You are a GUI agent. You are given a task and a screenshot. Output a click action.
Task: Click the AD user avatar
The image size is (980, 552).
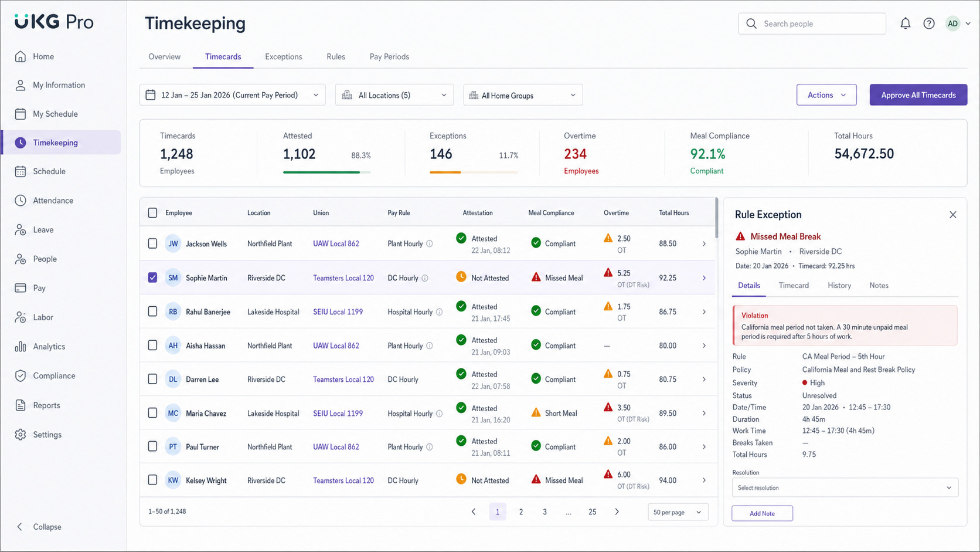tap(953, 23)
